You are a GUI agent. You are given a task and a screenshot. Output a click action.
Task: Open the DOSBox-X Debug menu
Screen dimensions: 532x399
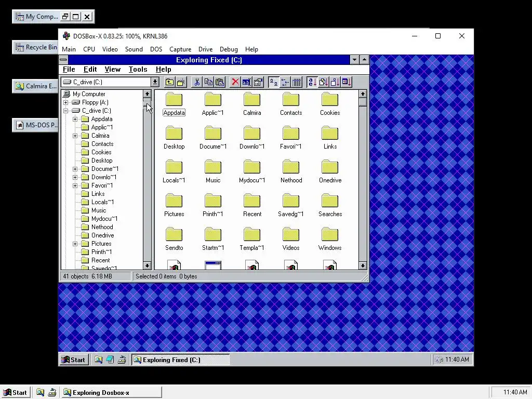[x=229, y=49]
